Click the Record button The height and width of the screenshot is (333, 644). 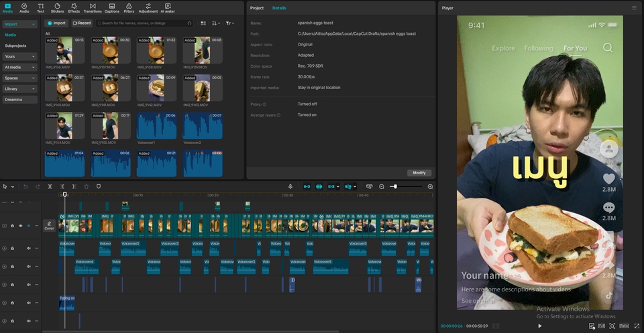(x=82, y=23)
